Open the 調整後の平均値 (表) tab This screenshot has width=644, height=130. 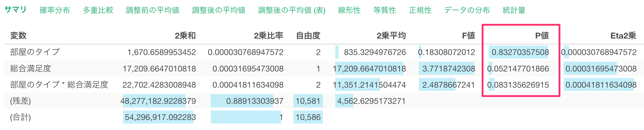coord(292,10)
